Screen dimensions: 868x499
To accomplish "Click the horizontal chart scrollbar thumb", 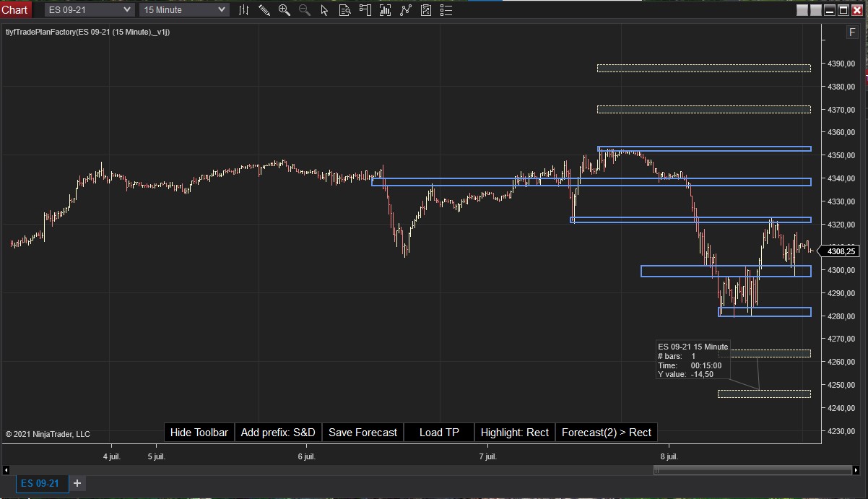I will [x=753, y=470].
